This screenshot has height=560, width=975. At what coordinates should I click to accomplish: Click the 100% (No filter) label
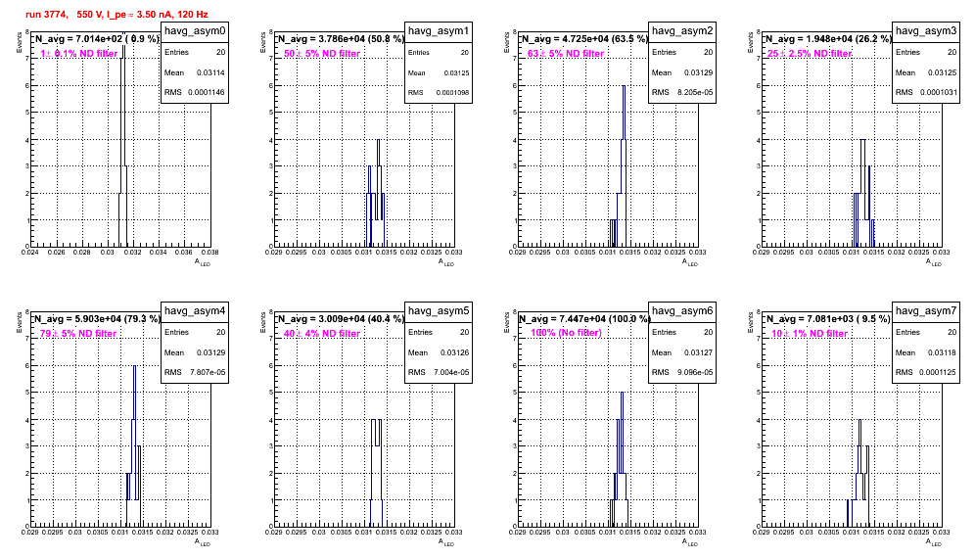[567, 333]
